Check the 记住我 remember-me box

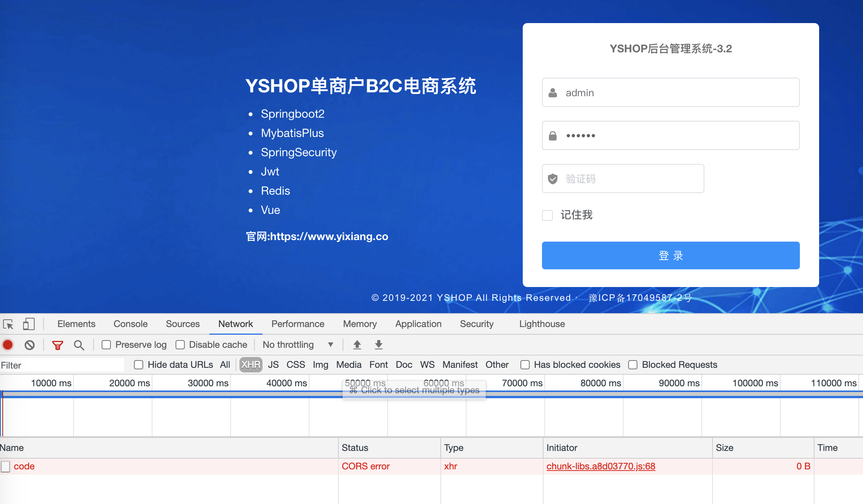[x=547, y=215]
